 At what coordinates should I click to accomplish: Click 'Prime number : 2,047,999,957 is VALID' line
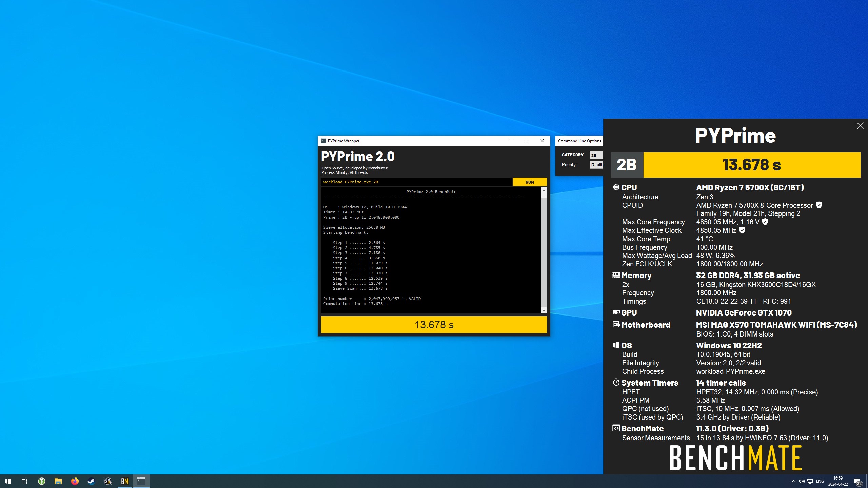[x=372, y=299]
